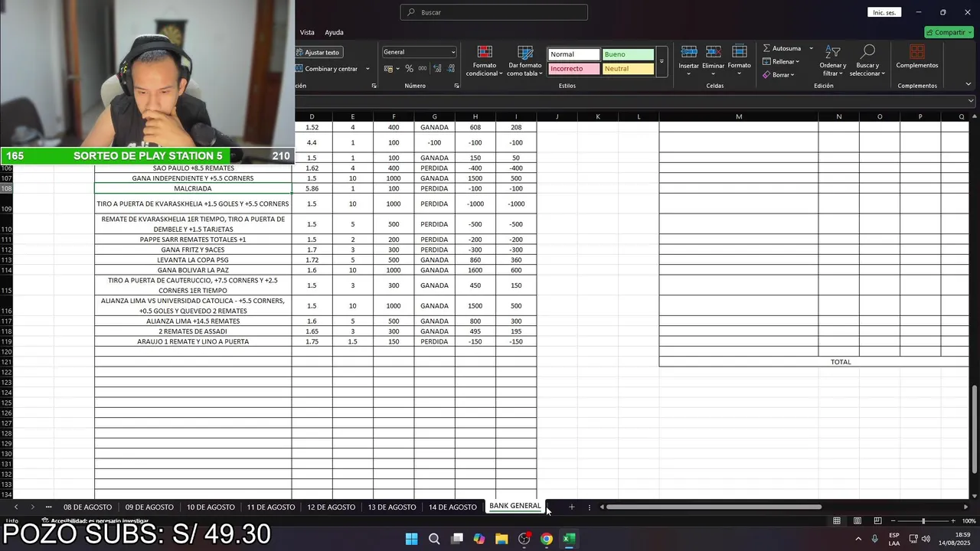Click the Autosuma sigma icon
Viewport: 980px width, 551px height.
pos(767,48)
